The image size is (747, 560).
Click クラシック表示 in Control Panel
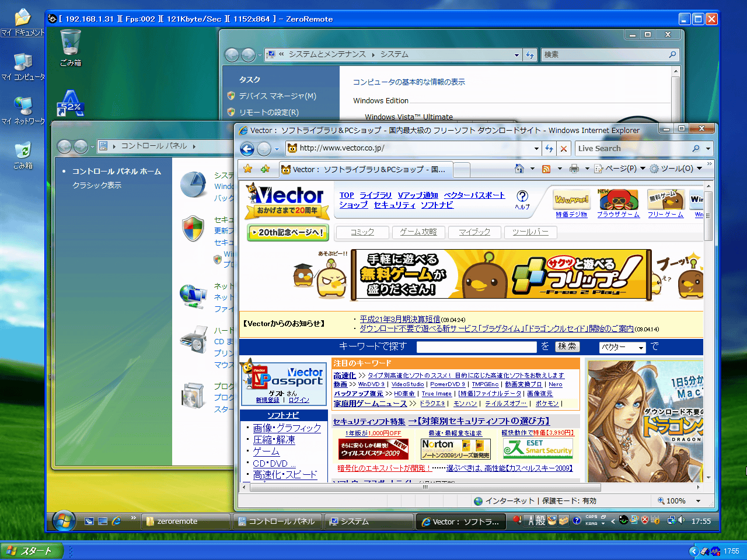[97, 185]
